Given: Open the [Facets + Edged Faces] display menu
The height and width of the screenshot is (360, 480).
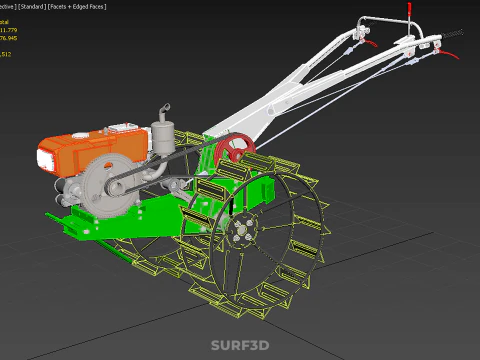Looking at the screenshot, I should click(x=77, y=7).
